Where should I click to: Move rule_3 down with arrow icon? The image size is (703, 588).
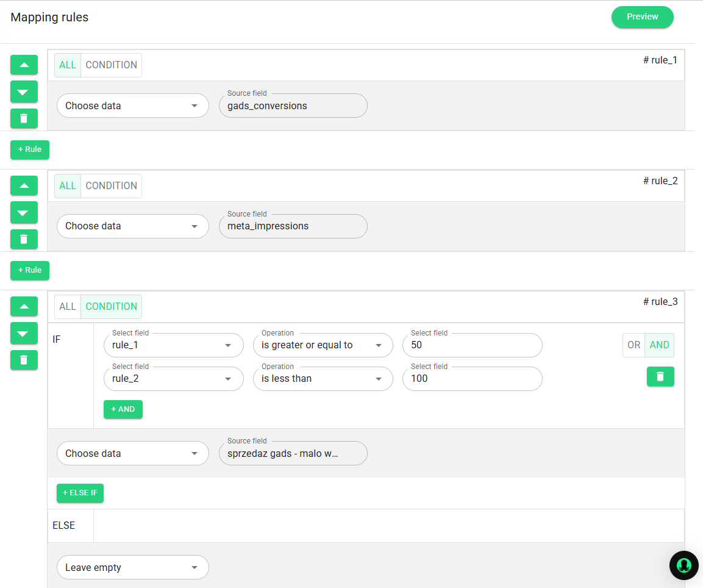click(24, 333)
